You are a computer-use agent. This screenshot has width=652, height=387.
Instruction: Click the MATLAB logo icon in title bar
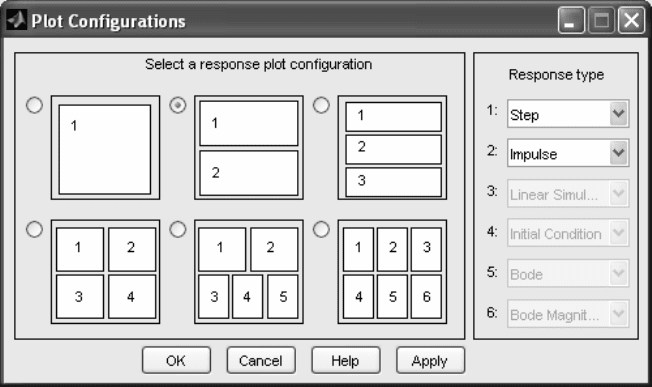[x=17, y=20]
